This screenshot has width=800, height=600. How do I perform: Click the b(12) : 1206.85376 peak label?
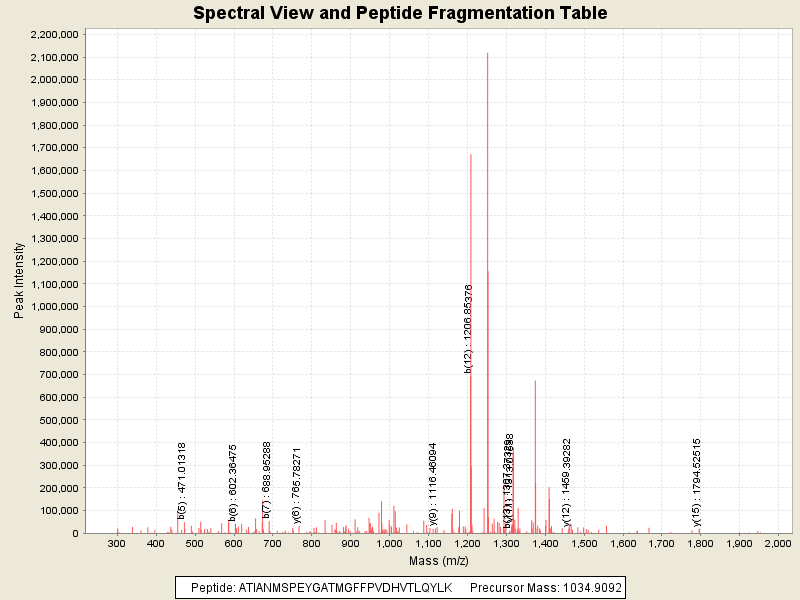(x=468, y=328)
